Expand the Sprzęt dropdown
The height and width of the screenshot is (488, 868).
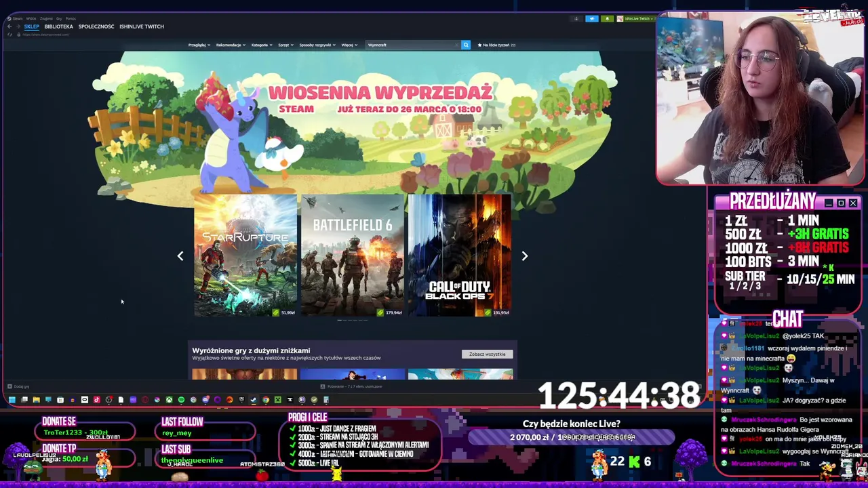pyautogui.click(x=285, y=45)
